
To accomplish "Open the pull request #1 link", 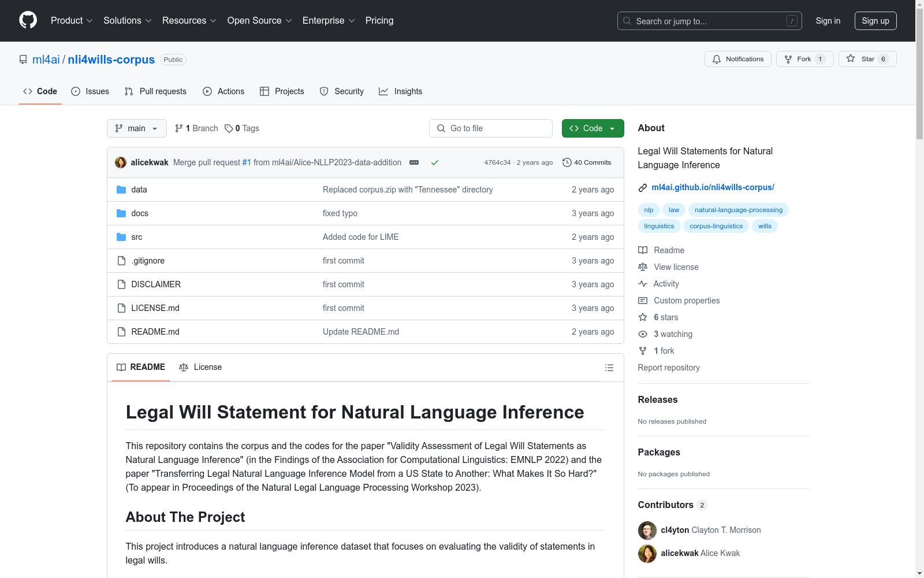I will (247, 162).
